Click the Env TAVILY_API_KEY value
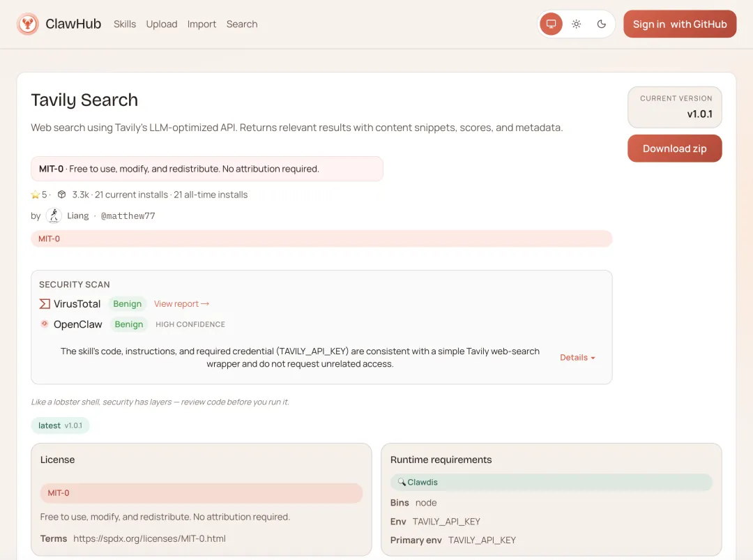This screenshot has width=753, height=560. tap(446, 522)
